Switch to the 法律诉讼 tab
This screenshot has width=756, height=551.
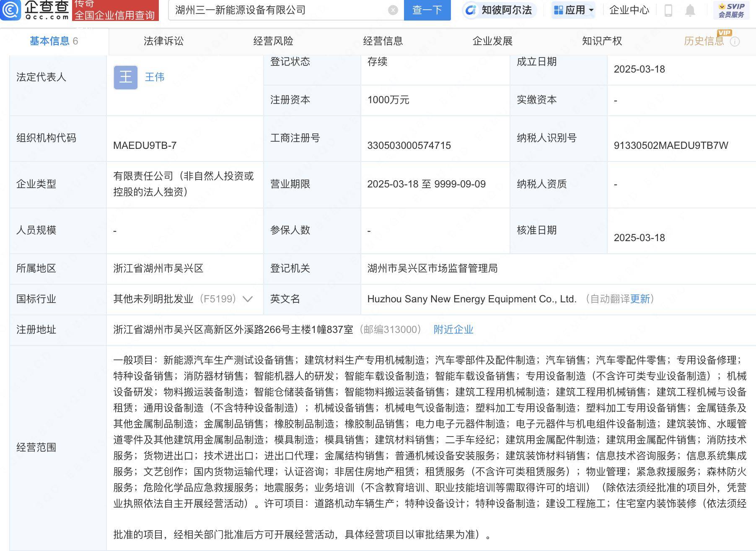[164, 41]
